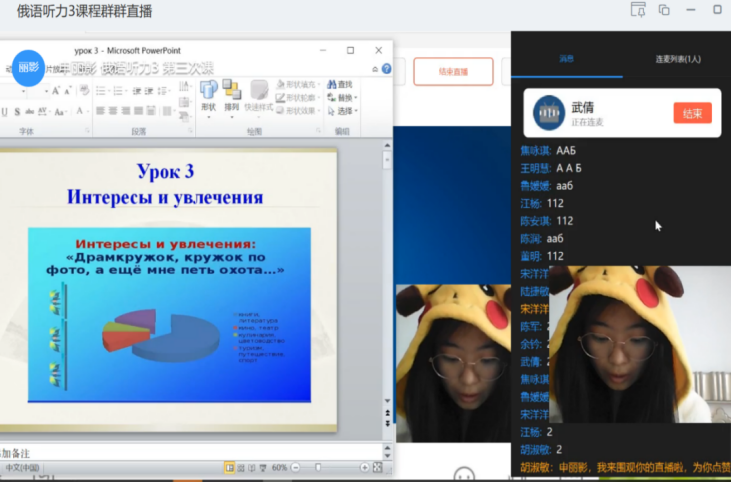Image resolution: width=731 pixels, height=482 pixels.
Task: Click the distributed alignment icon
Action: pos(151,111)
